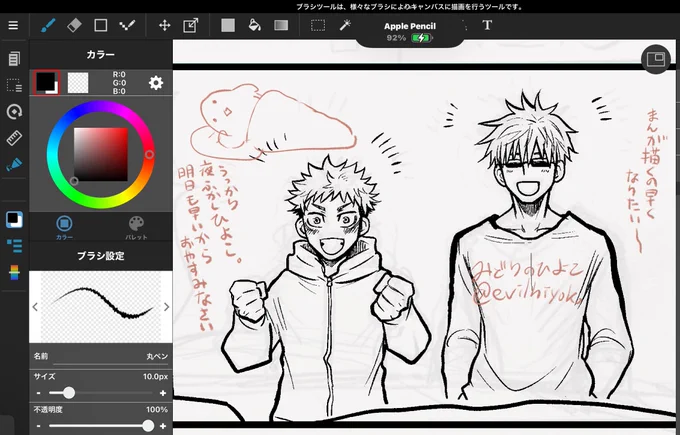This screenshot has width=680, height=435.
Task: Open the layers list sidebar icon
Action: point(14,246)
